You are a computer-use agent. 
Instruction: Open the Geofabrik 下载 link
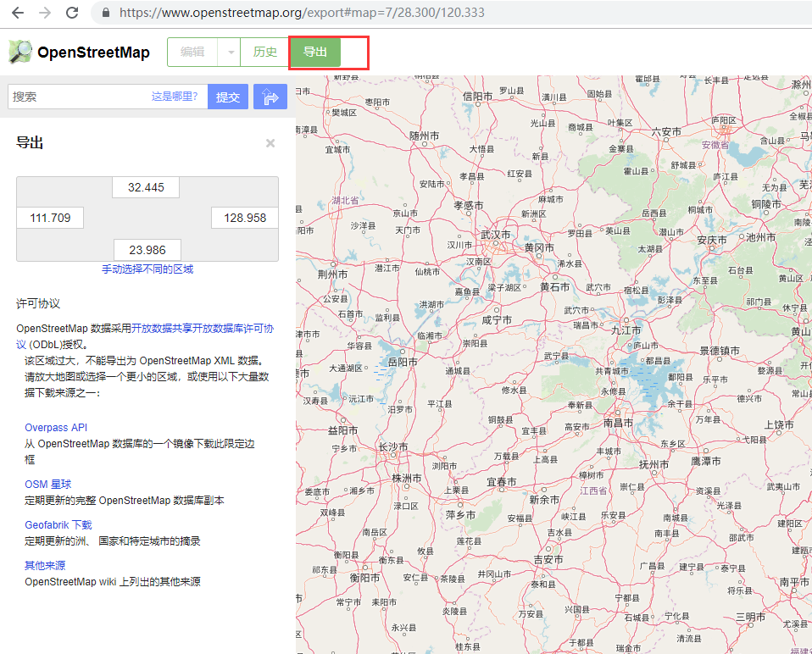click(x=58, y=524)
